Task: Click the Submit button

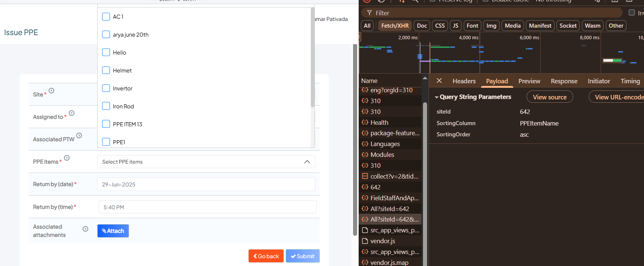Action: (303, 256)
